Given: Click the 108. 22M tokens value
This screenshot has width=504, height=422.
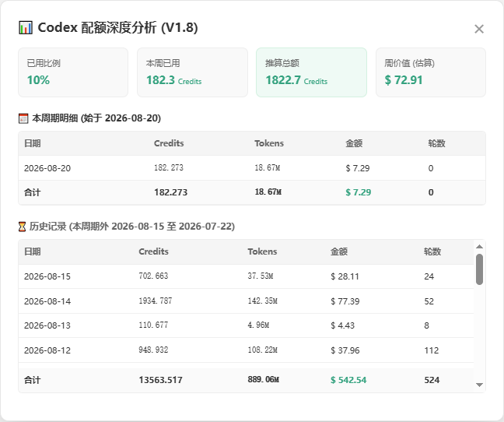Looking at the screenshot, I should point(262,350).
